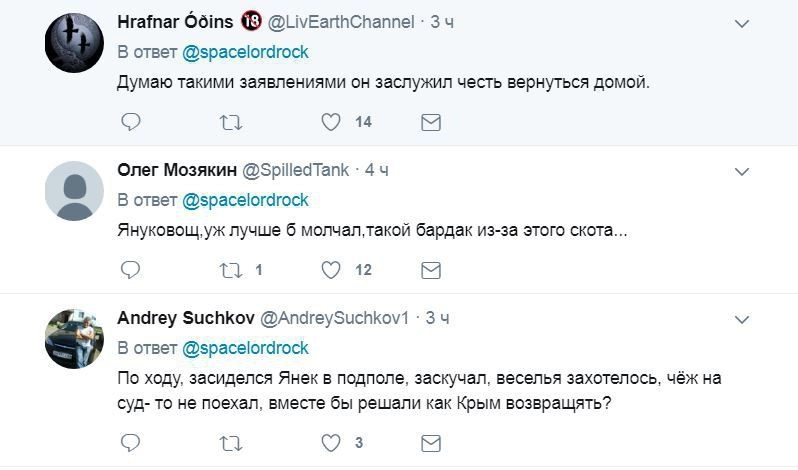Image resolution: width=798 pixels, height=470 pixels.
Task: Message Олег Мозякин's tweet via envelope icon
Action: tap(431, 270)
